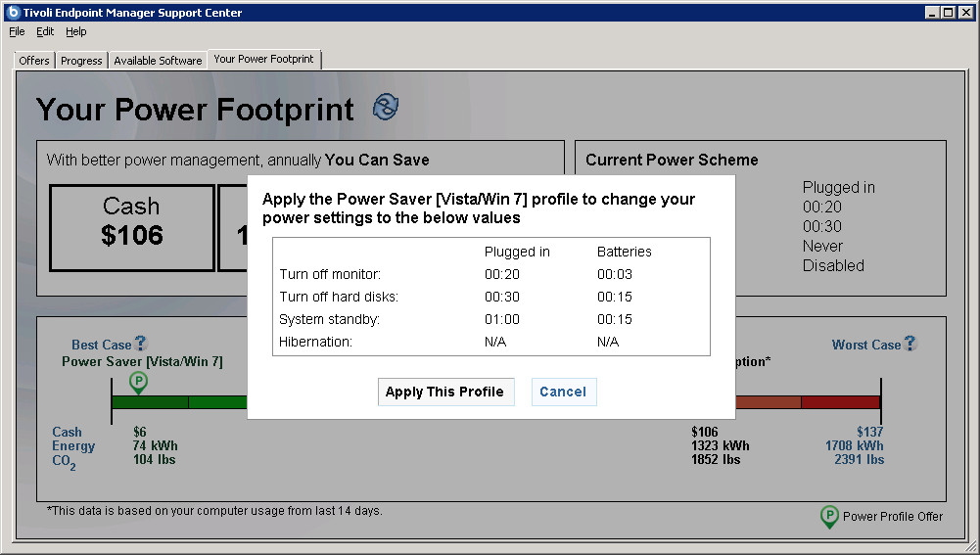980x555 pixels.
Task: Cancel the power profile dialog
Action: [564, 392]
